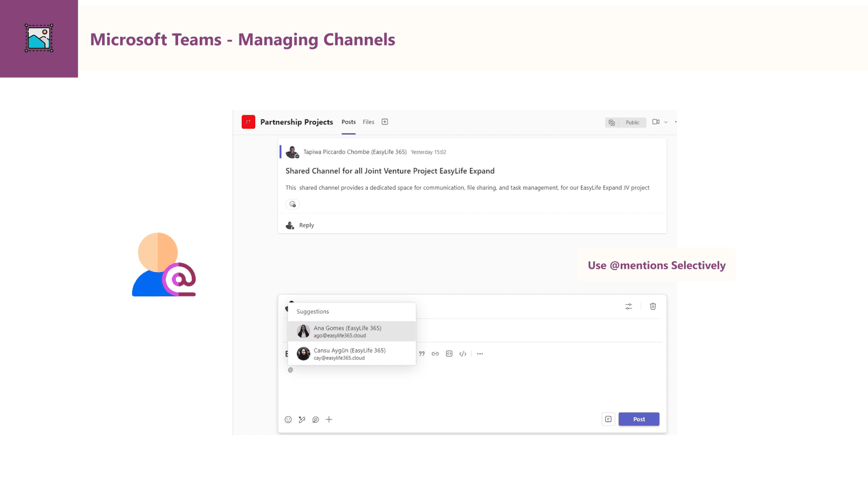Click the Post button to send
The width and height of the screenshot is (868, 488).
tap(639, 419)
